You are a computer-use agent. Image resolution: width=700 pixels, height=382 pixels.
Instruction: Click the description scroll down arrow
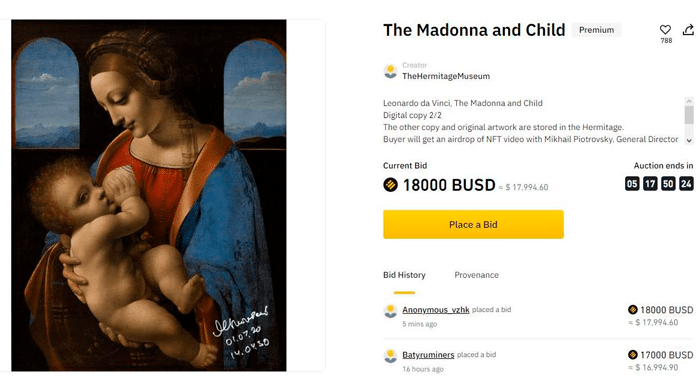point(689,140)
